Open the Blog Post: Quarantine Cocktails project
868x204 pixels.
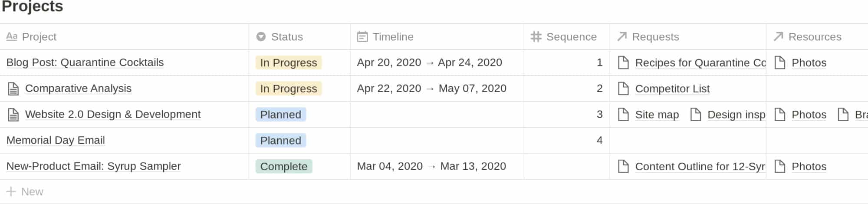pyautogui.click(x=85, y=63)
